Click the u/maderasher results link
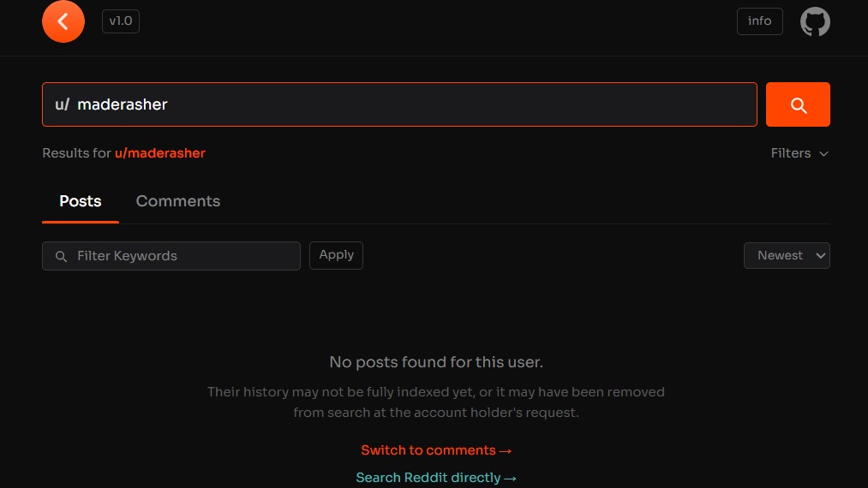868x488 pixels. click(160, 153)
